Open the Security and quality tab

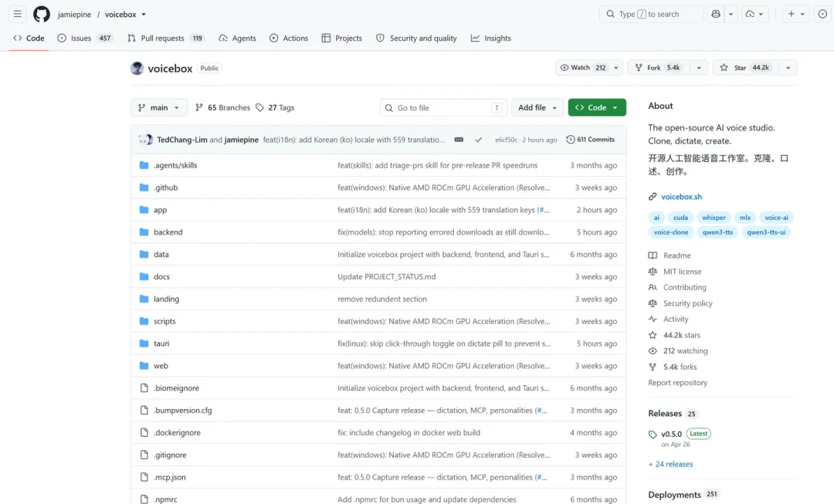[416, 39]
